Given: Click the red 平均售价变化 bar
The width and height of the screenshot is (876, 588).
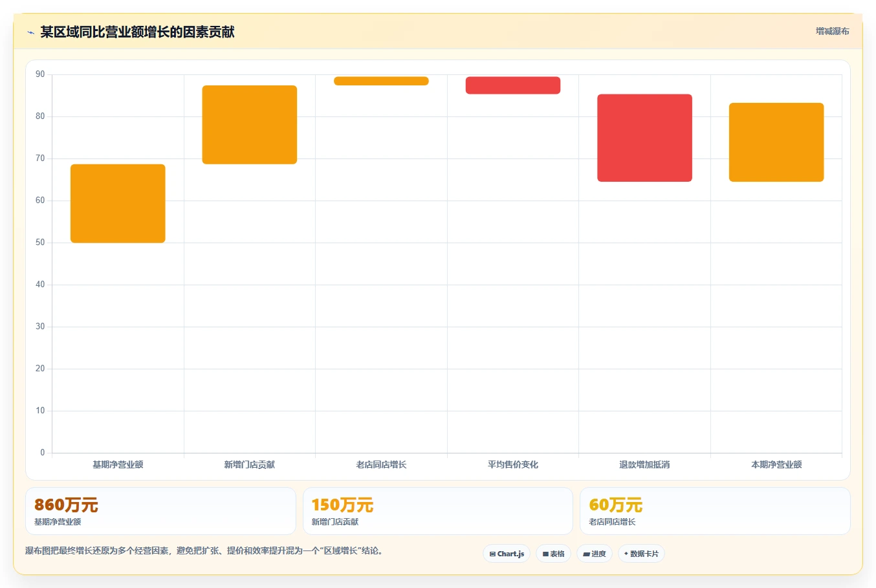Looking at the screenshot, I should click(x=513, y=85).
